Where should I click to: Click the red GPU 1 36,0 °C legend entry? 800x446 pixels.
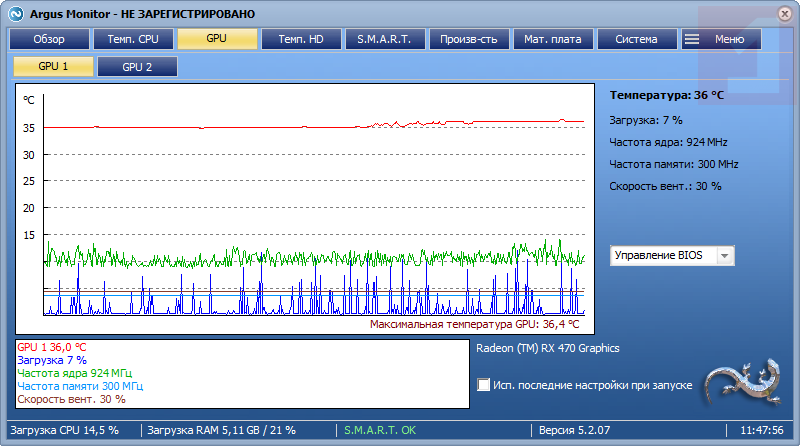click(x=52, y=347)
